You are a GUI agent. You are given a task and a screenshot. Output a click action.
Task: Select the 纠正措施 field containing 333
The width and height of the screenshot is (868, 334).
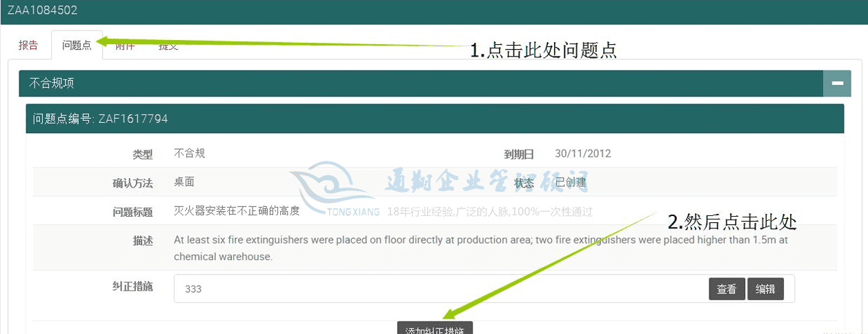[x=435, y=289]
